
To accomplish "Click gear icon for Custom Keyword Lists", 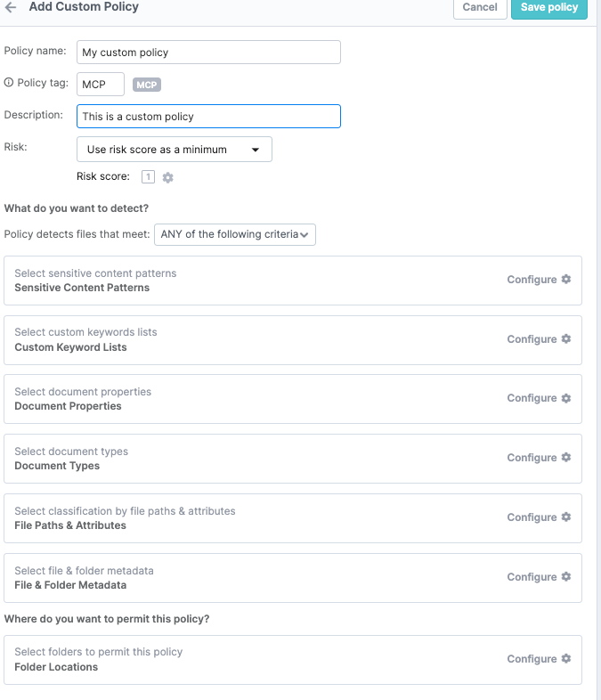I will click(565, 339).
